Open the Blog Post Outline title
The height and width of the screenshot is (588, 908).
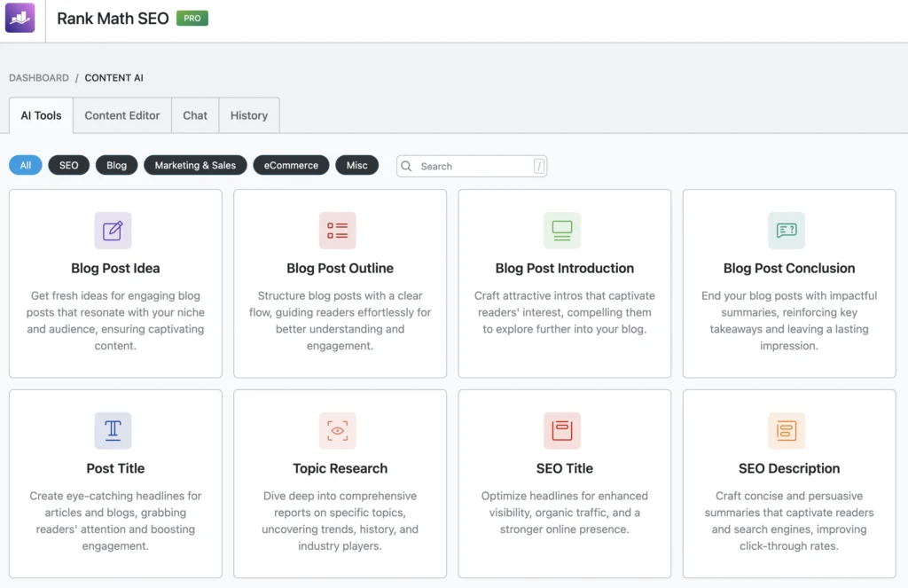tap(340, 268)
